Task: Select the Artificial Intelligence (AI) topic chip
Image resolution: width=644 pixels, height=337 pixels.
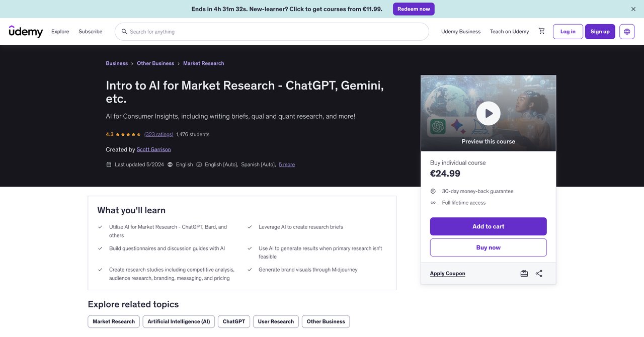Action: point(179,322)
